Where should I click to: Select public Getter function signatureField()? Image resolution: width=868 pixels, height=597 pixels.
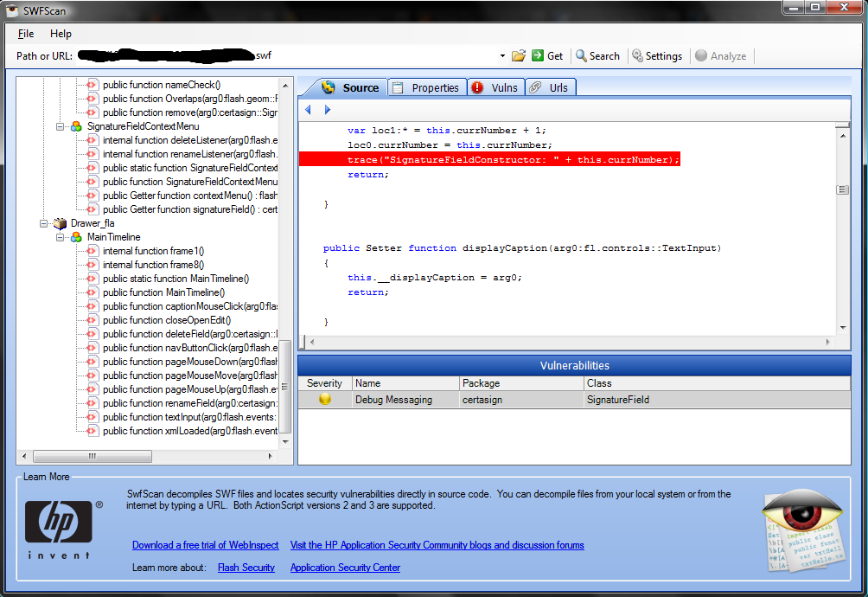point(190,209)
